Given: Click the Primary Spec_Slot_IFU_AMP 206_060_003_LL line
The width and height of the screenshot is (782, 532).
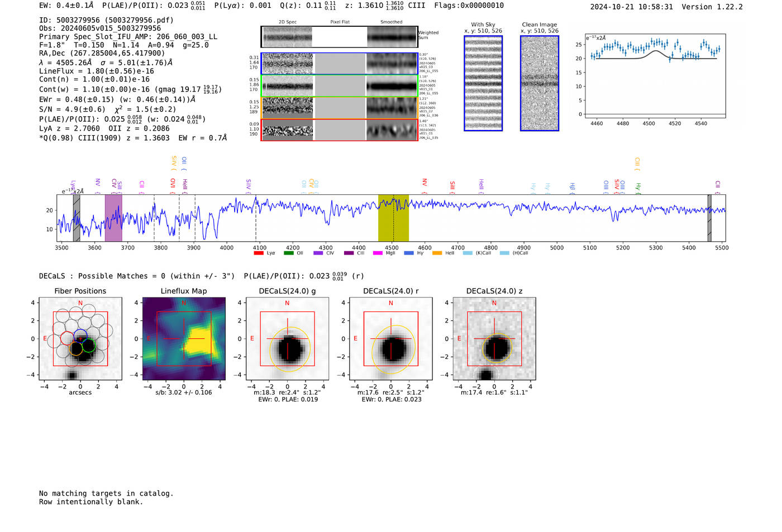Looking at the screenshot, I should point(128,37).
